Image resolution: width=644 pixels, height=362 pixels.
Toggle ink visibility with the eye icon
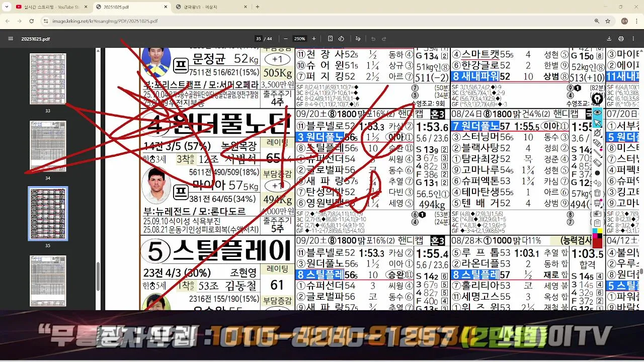click(597, 112)
